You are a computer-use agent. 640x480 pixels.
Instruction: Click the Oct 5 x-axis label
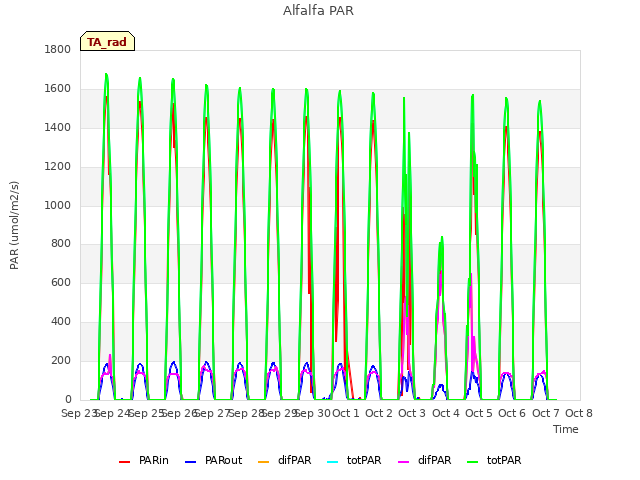[x=479, y=413]
